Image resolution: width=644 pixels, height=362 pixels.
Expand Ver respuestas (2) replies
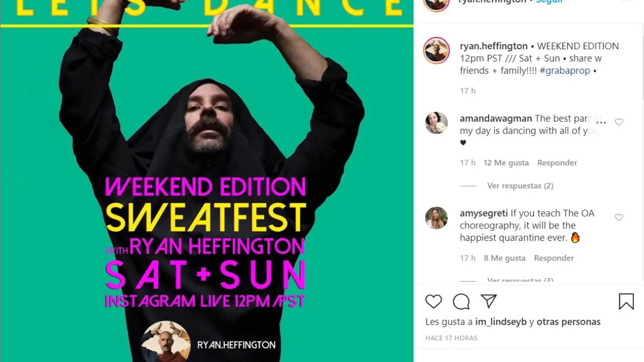click(520, 186)
